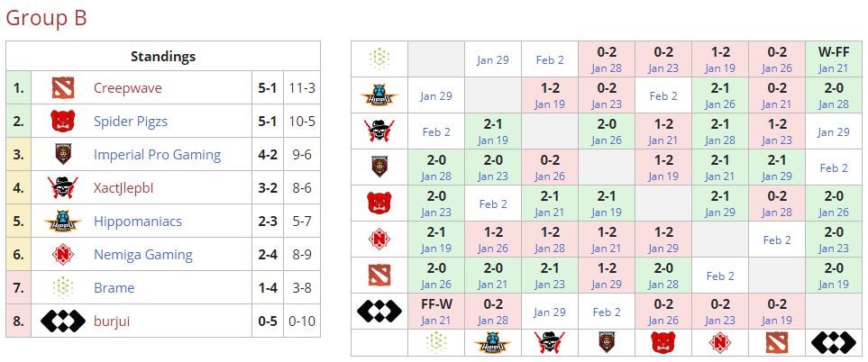This screenshot has height=362, width=868.
Task: Follow the Nemiga Gaming team link
Action: coord(142,255)
